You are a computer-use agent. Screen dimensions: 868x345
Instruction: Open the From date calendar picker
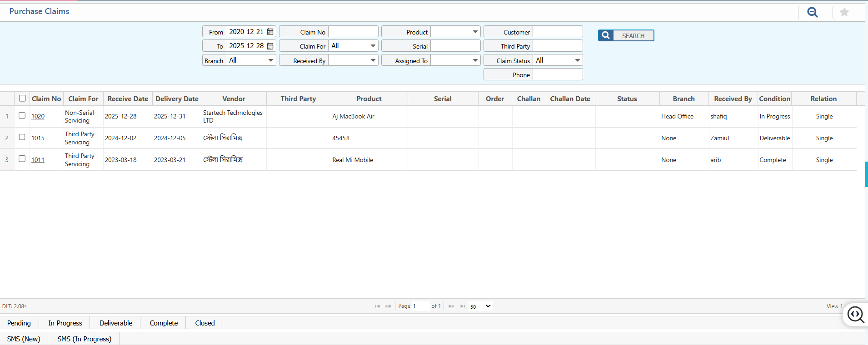pos(270,32)
